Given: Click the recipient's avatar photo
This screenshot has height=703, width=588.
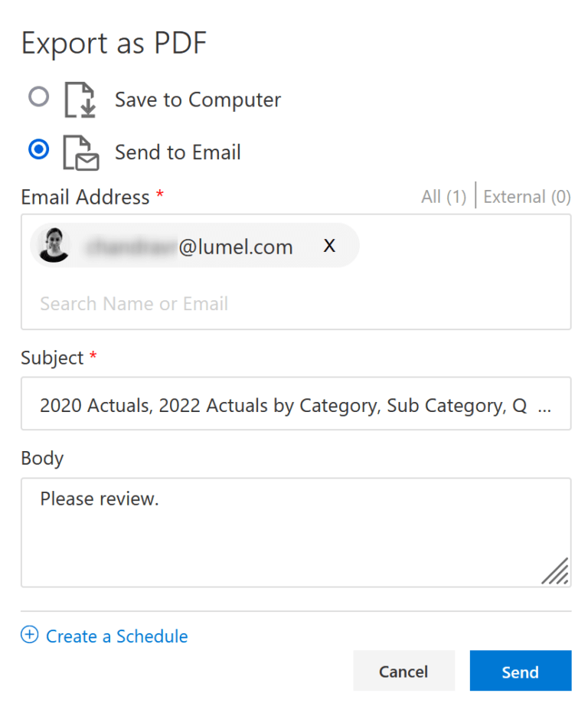Looking at the screenshot, I should [54, 245].
